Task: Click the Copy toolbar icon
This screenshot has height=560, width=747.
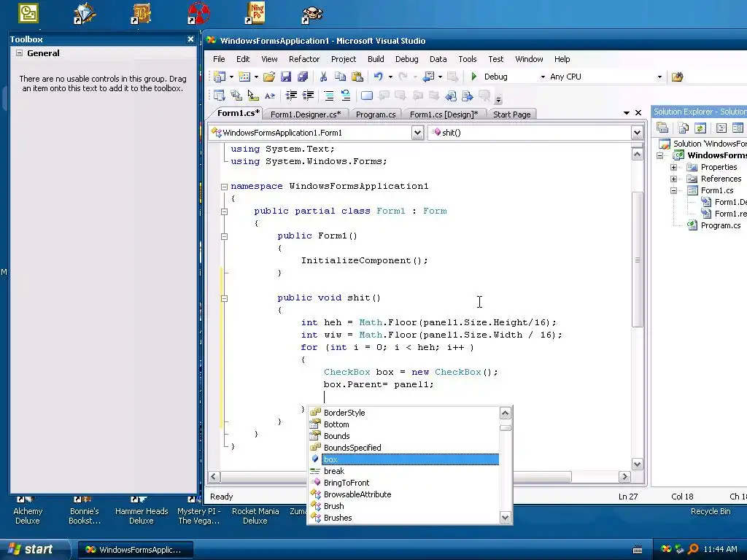Action: [340, 77]
